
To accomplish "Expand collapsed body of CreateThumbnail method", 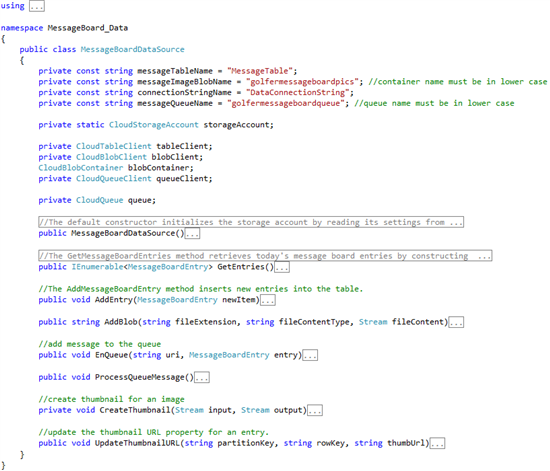I will coord(315,410).
